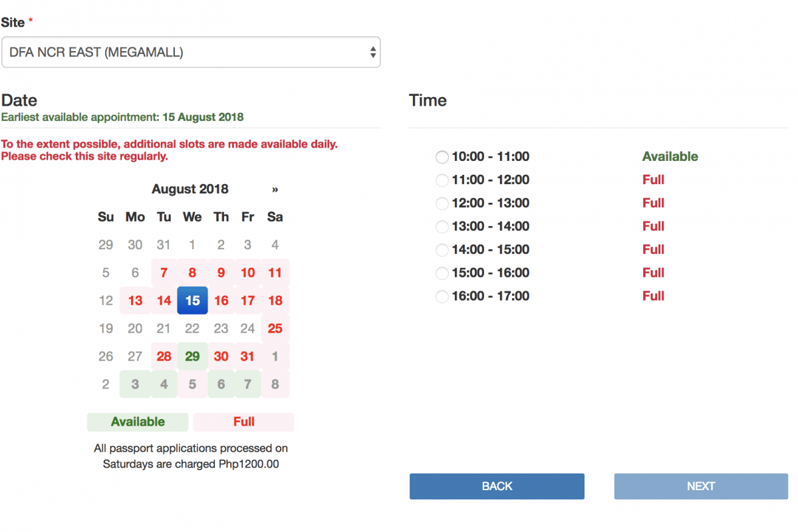This screenshot has width=798, height=532.
Task: Click the pink Full legend swatch
Action: 243,422
